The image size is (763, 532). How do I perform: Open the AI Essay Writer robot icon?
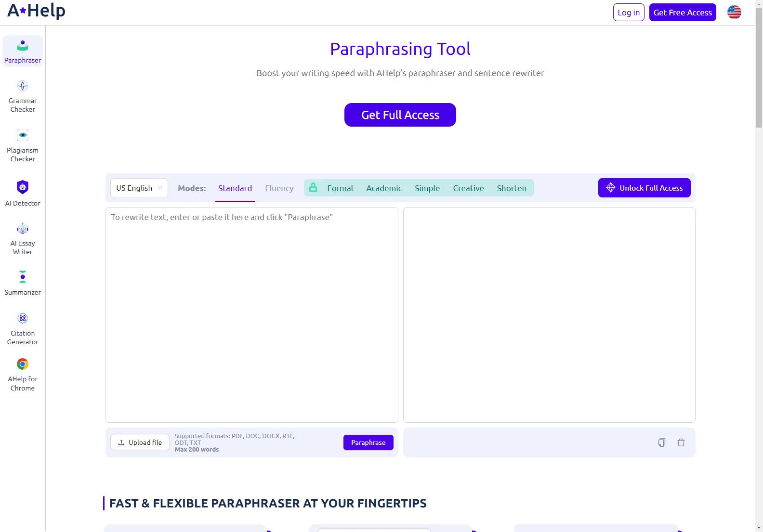(23, 229)
